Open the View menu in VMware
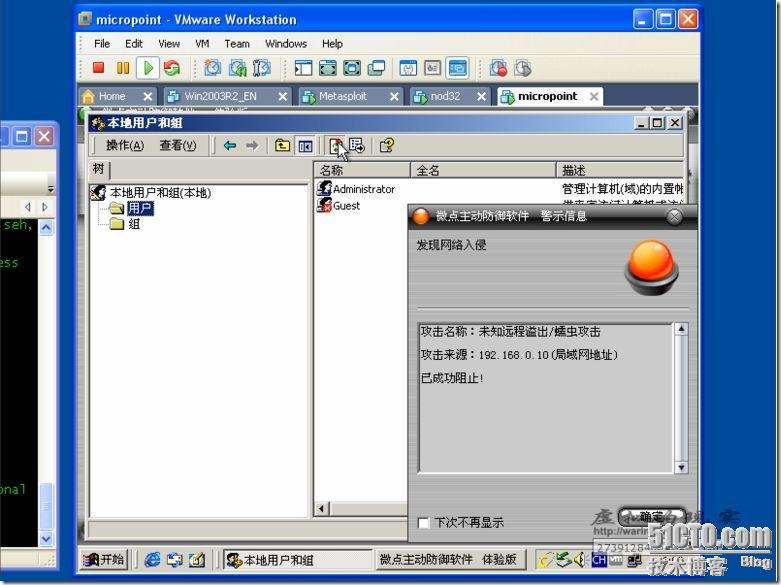The height and width of the screenshot is (585, 781). [169, 43]
